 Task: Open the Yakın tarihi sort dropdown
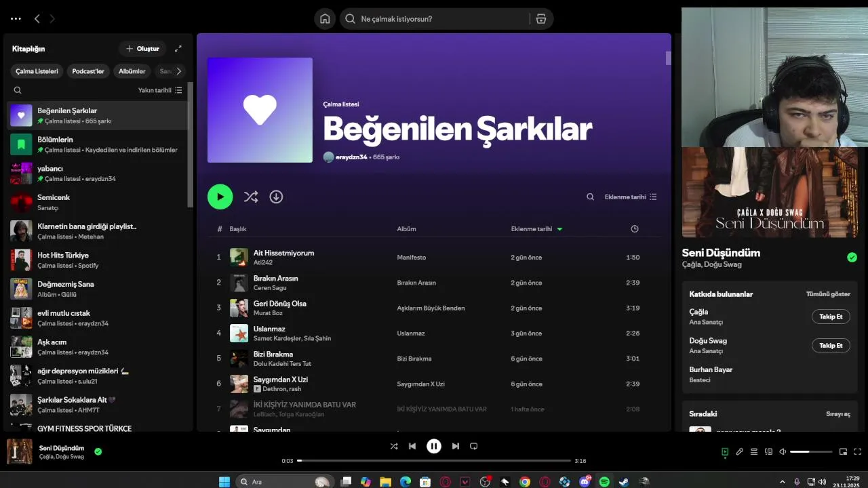(x=160, y=90)
